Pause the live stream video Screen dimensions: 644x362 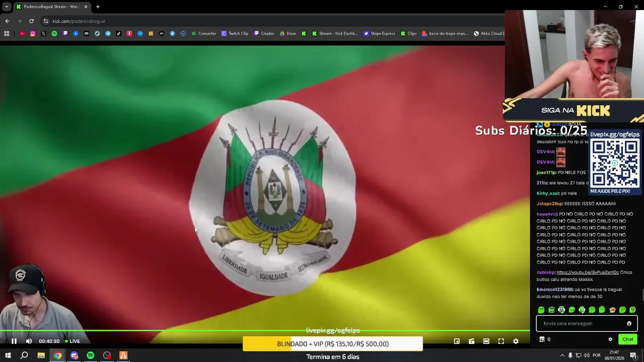[14, 341]
